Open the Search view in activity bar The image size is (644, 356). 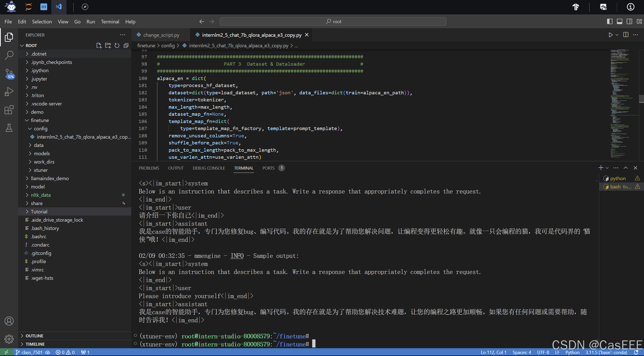coord(9,55)
